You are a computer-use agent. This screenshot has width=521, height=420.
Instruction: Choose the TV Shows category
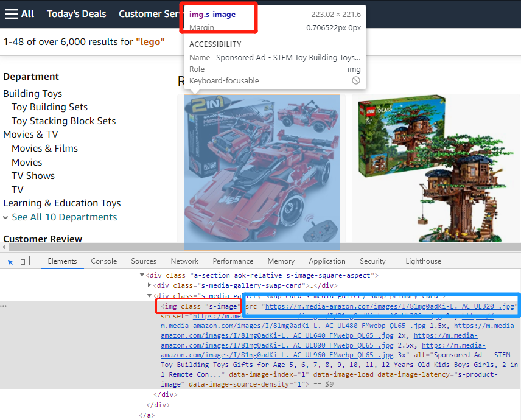33,176
